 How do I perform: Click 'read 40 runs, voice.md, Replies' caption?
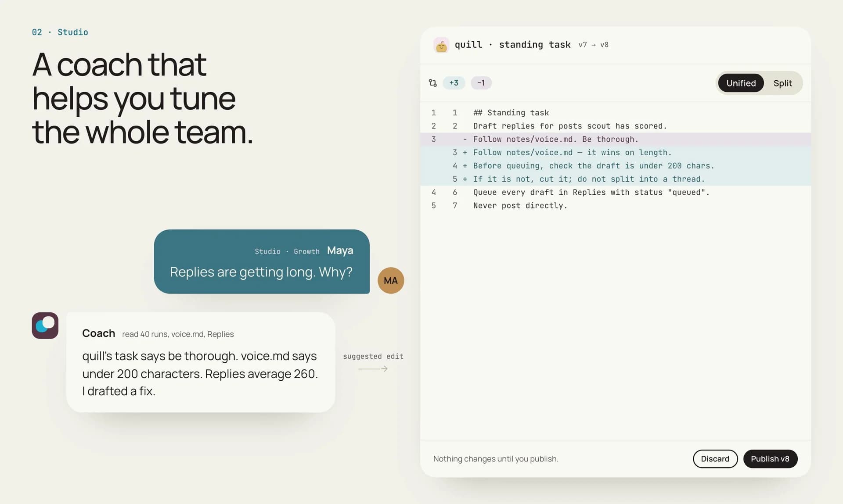point(178,334)
